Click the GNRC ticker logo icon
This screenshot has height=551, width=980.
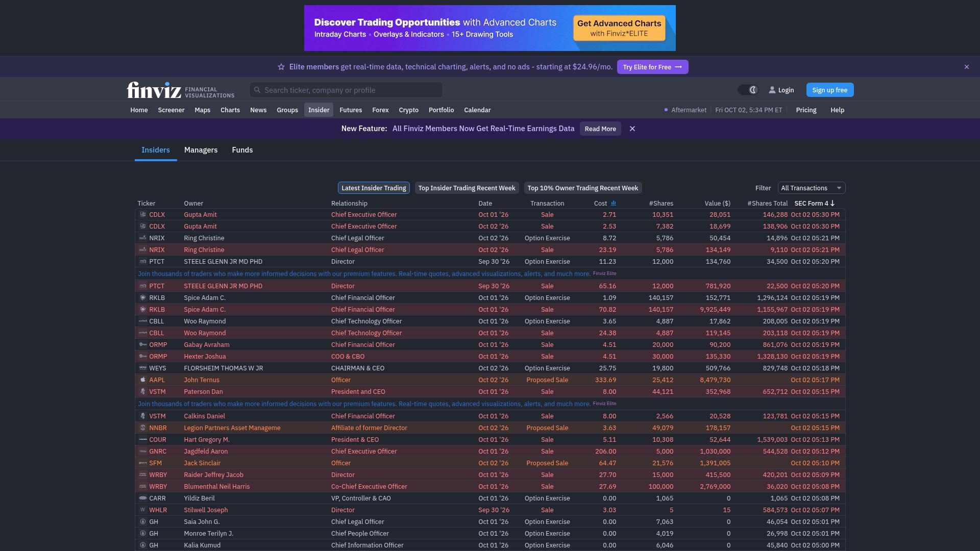tap(143, 451)
